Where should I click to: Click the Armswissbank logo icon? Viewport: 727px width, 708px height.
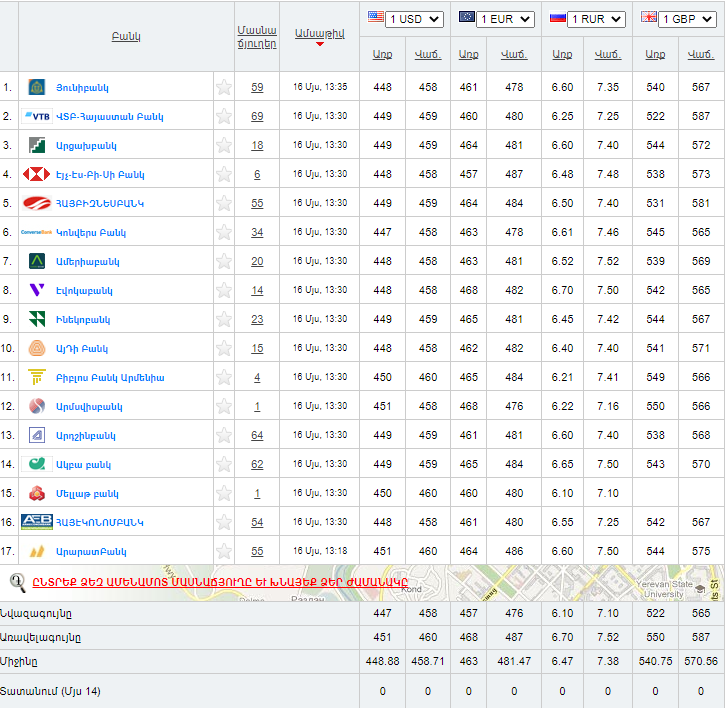tap(37, 406)
